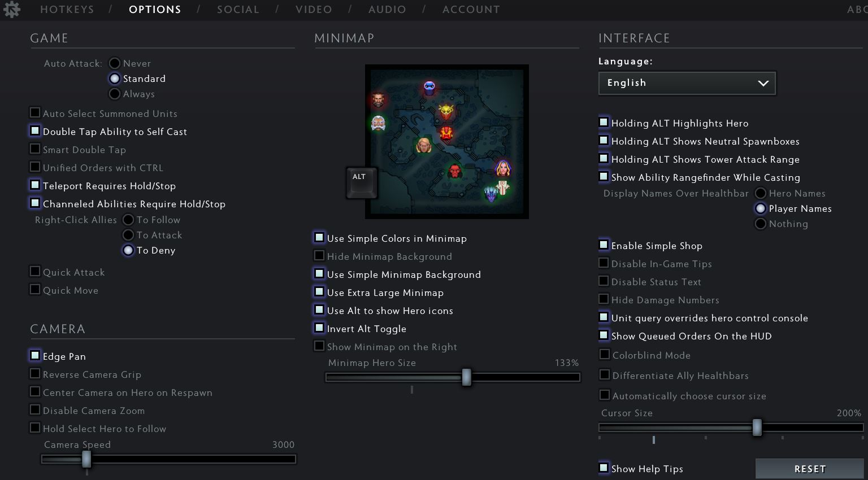The image size is (868, 480).
Task: Open the Video settings tab
Action: click(314, 9)
